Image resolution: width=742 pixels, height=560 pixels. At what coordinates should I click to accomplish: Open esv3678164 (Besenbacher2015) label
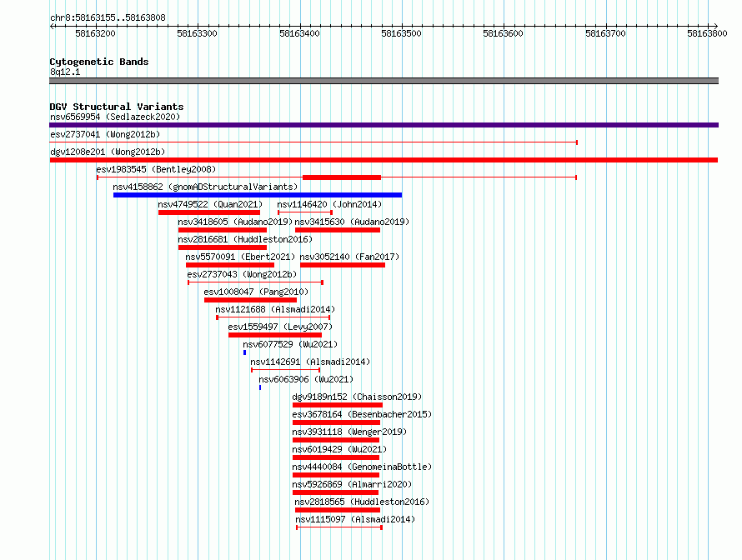tap(362, 414)
